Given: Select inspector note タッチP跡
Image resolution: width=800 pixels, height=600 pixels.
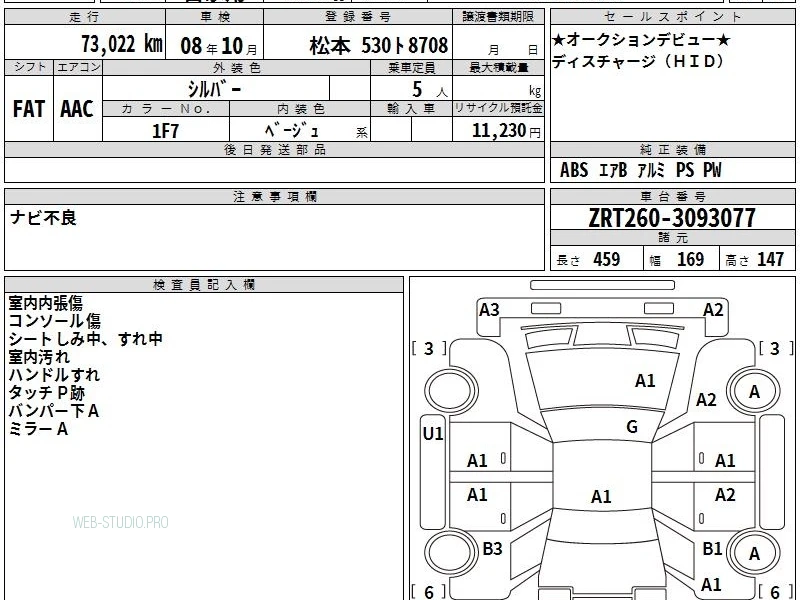Looking at the screenshot, I should pyautogui.click(x=46, y=392).
